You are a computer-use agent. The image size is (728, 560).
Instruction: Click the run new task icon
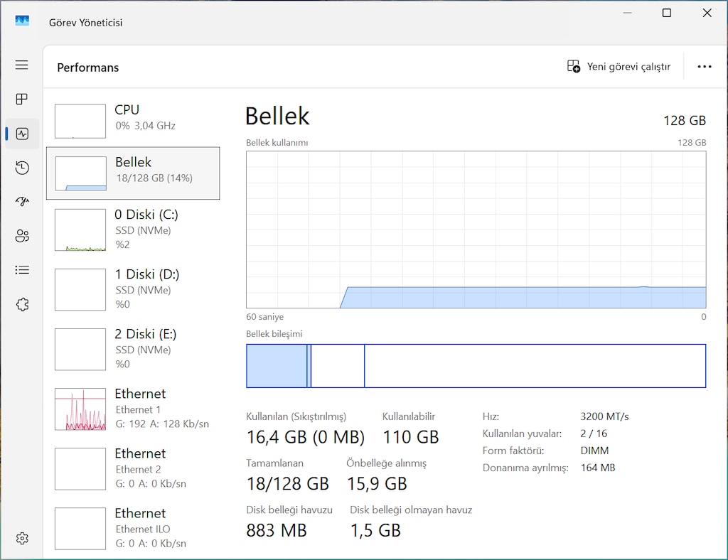[x=574, y=66]
